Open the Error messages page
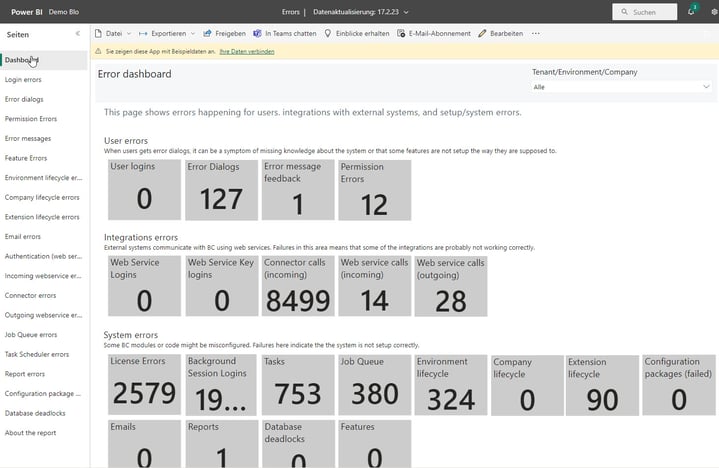Screen dimensions: 719x468 (28, 138)
